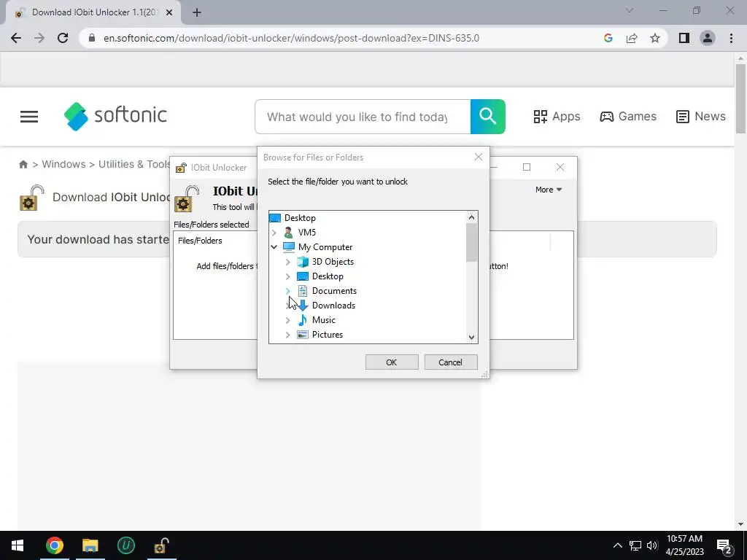The image size is (747, 560).
Task: Click the Pictures folder icon
Action: pos(303,335)
